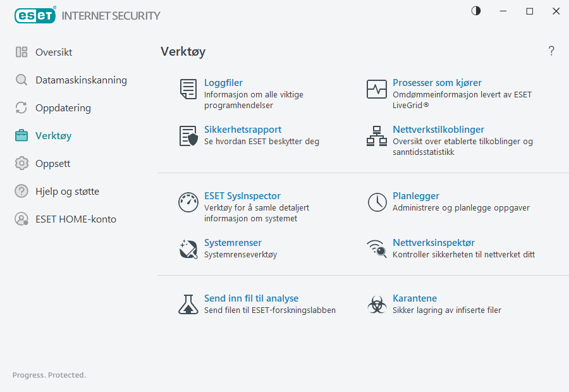Start Datamaskinskanning from the sidebar

[82, 80]
